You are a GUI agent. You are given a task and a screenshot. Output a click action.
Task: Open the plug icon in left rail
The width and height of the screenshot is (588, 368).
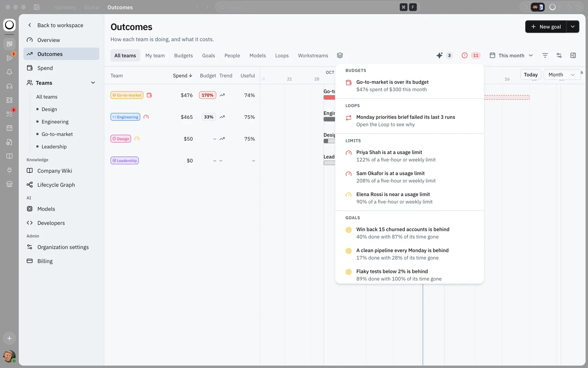click(9, 170)
